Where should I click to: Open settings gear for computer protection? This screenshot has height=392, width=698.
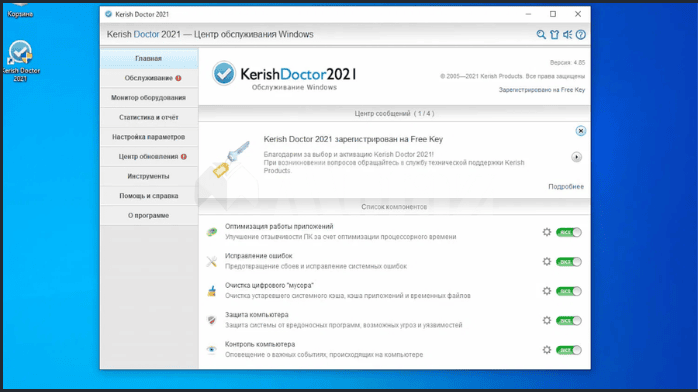click(547, 320)
